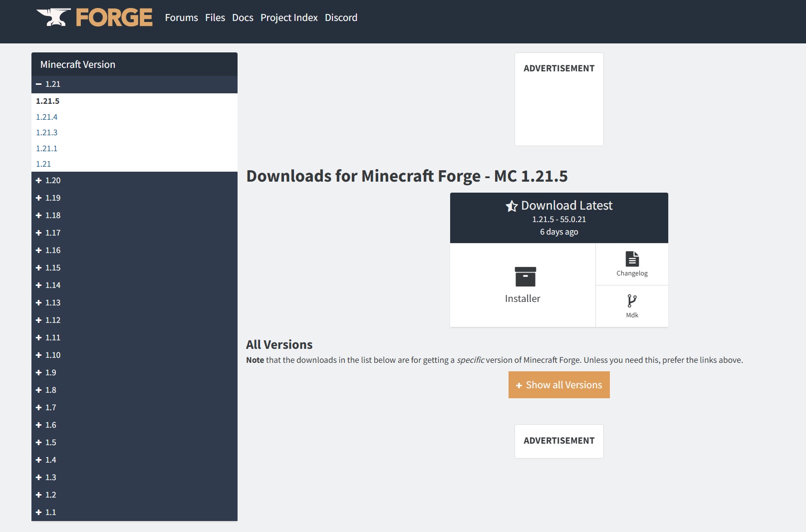The image size is (806, 532).
Task: Open the Discord nav link
Action: [341, 17]
